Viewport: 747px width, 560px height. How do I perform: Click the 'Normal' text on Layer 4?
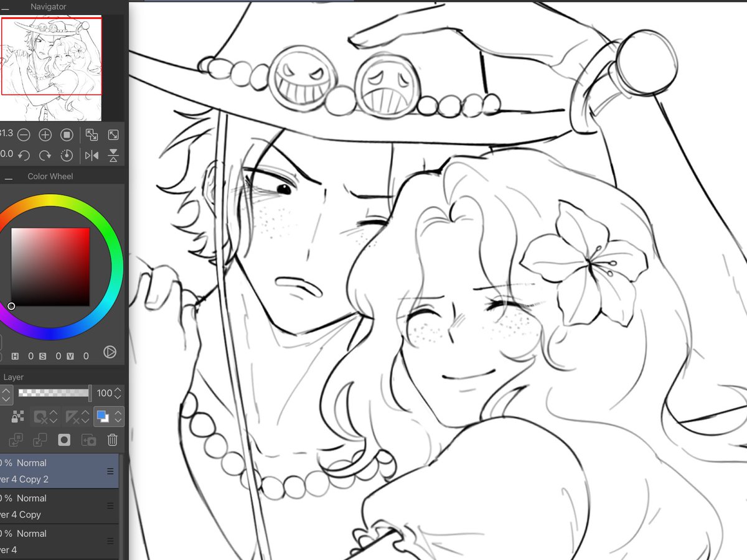point(32,534)
